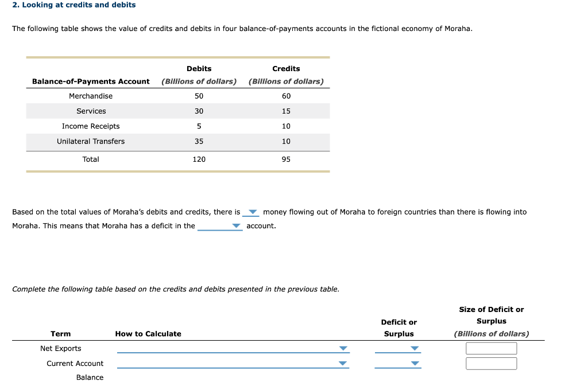The image size is (588, 386).
Task: Click the Balance-of-Payments Account header
Action: pos(91,81)
